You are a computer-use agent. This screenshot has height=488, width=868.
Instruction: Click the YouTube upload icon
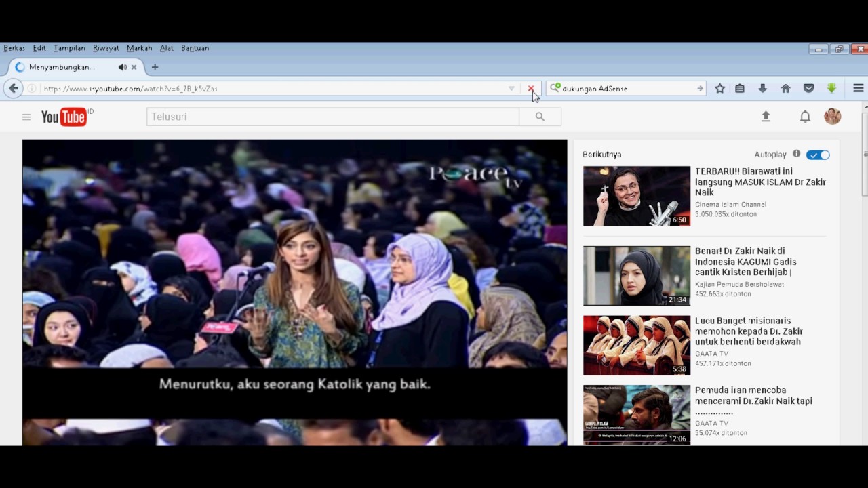click(766, 117)
